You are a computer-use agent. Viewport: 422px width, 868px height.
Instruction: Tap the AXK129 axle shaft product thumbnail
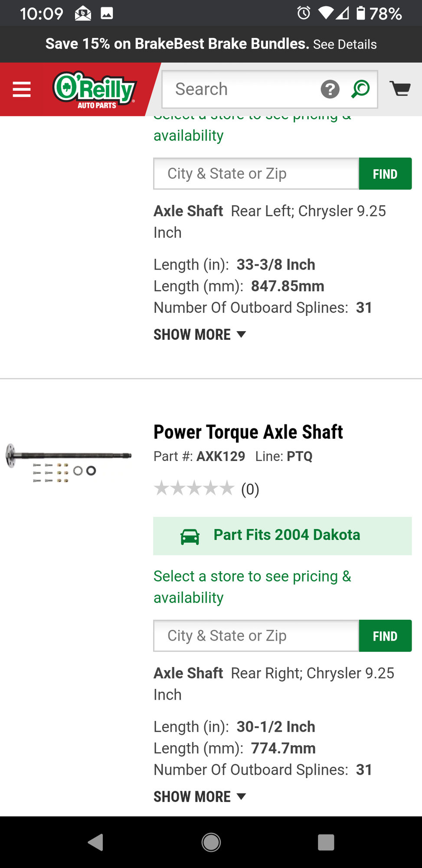tap(69, 463)
